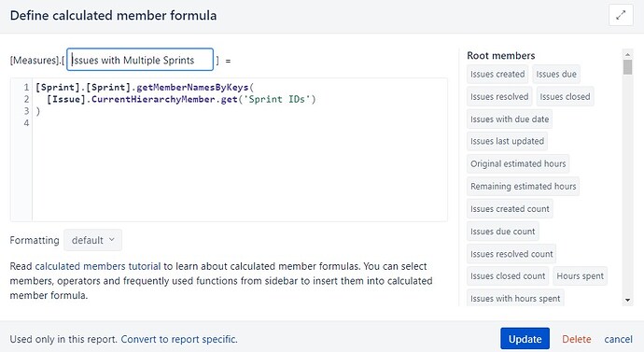
Task: Insert Issues resolved count member
Action: (511, 254)
